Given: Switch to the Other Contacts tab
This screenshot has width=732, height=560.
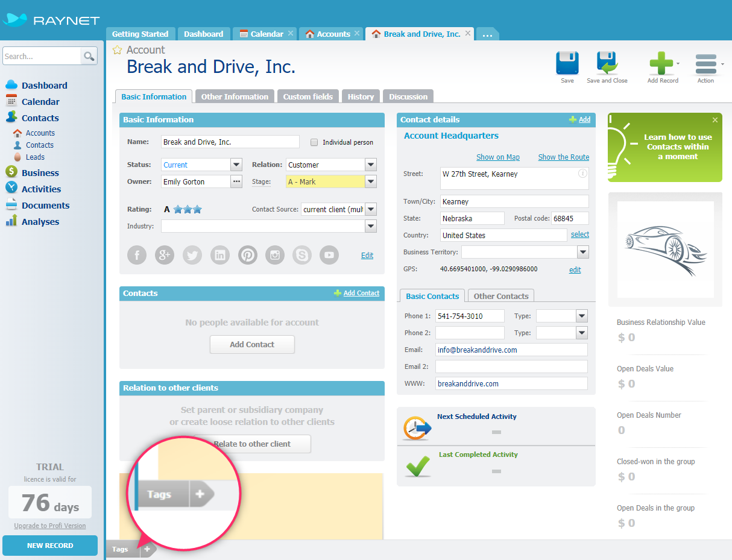Looking at the screenshot, I should [501, 296].
